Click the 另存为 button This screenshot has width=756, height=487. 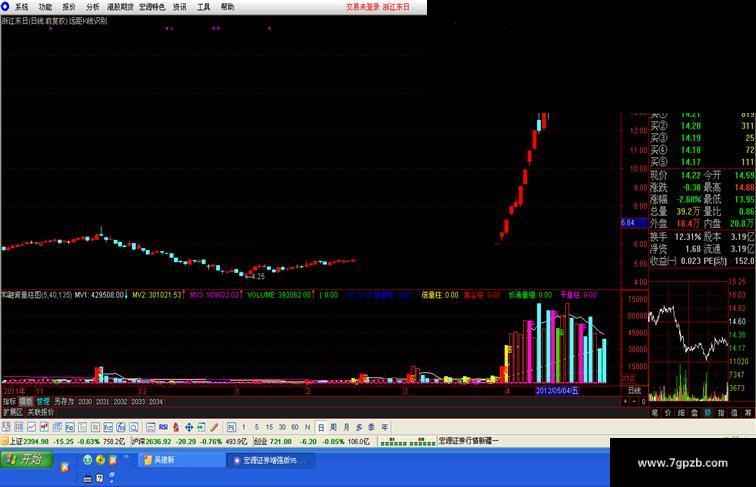tap(64, 401)
